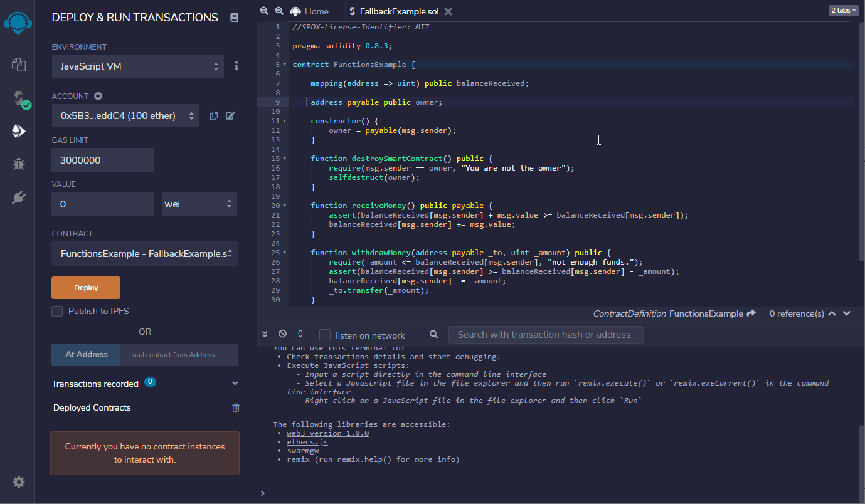Go to next reference down chevron

coord(847,313)
